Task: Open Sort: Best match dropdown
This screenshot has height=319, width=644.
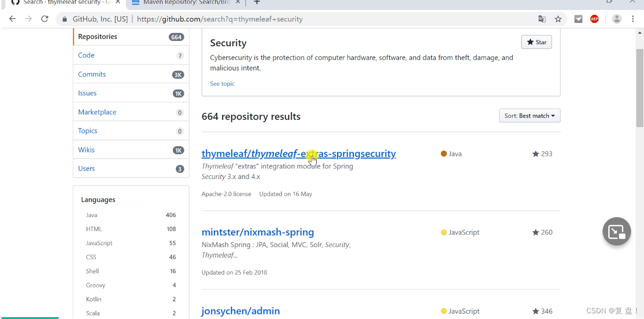Action: click(x=530, y=116)
